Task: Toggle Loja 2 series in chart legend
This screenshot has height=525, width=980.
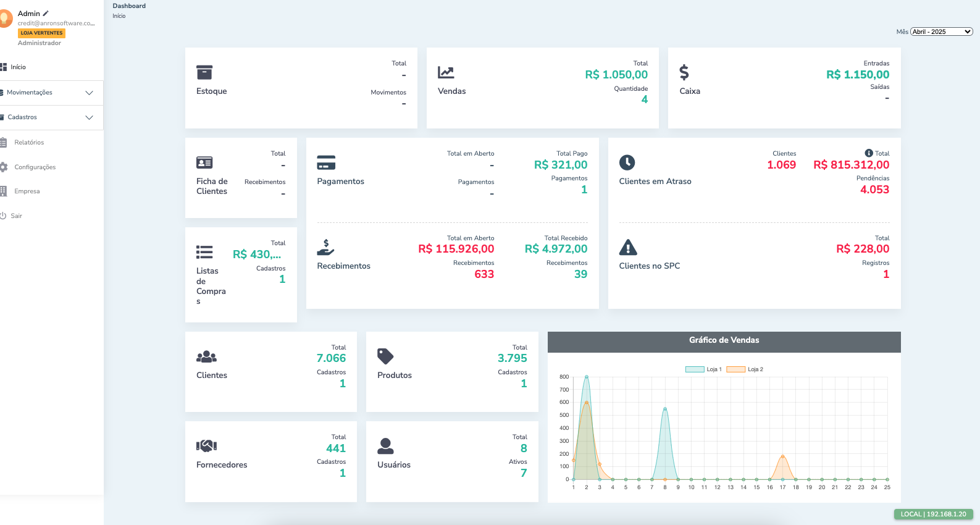Action: (745, 369)
